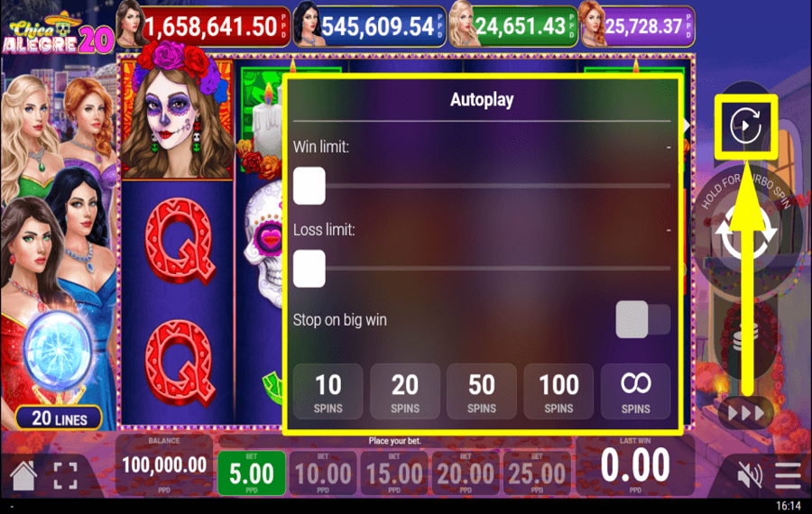Select infinite spins autoplay option
The width and height of the screenshot is (812, 514).
[635, 392]
